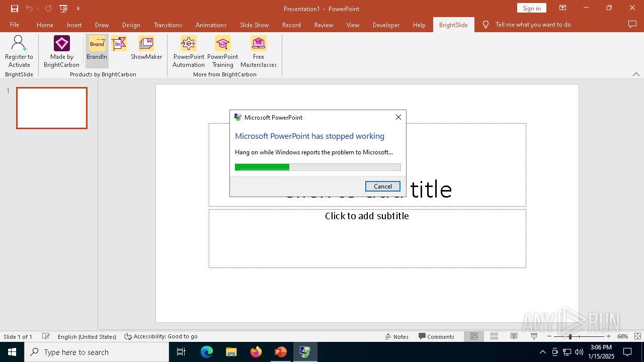Click English (United States) language indicator
644x362 pixels.
pos(87,336)
